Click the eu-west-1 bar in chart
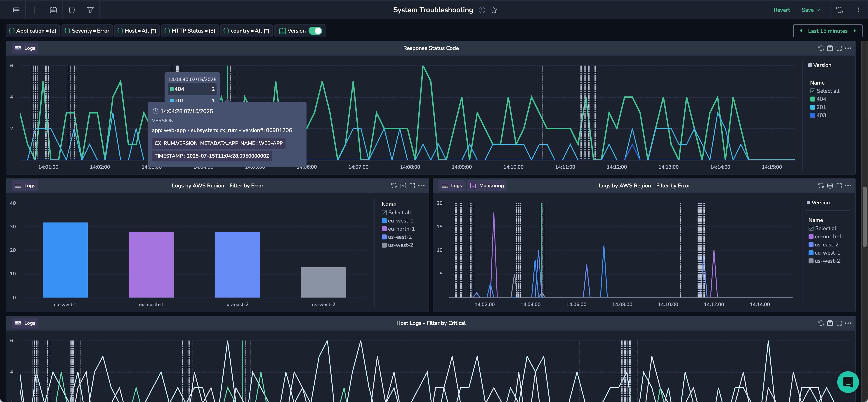This screenshot has width=868, height=402. [65, 260]
